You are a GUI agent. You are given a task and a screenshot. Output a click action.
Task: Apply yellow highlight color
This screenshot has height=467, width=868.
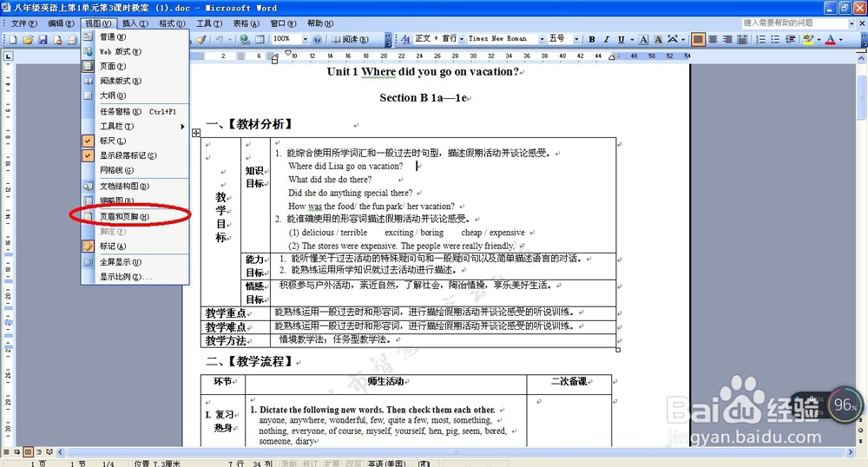tap(808, 39)
